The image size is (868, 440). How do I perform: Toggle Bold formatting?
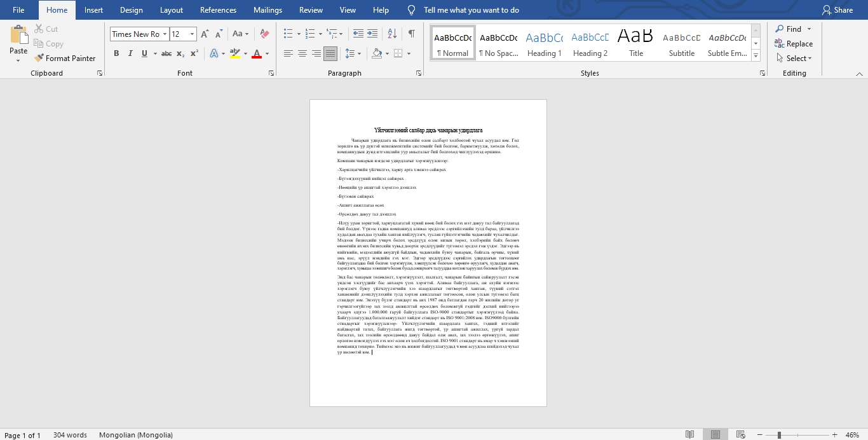tap(116, 53)
